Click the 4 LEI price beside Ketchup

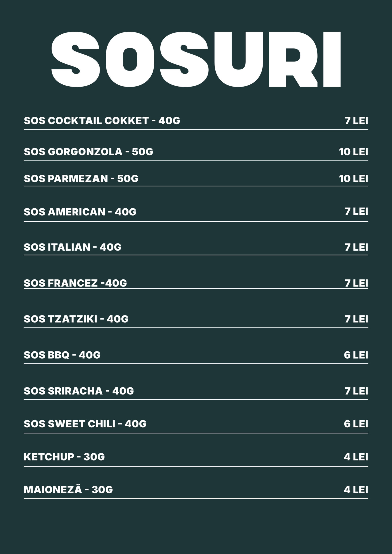pos(356,457)
